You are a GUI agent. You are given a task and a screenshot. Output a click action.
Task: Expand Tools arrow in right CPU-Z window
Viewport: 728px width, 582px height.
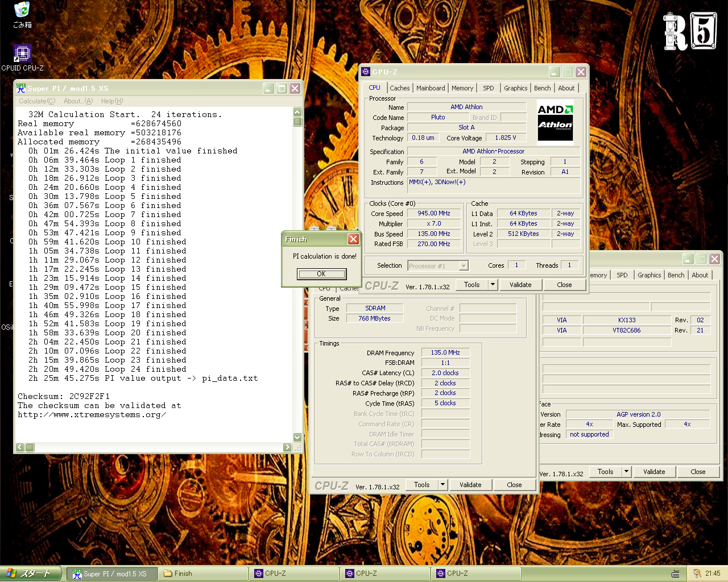click(627, 472)
